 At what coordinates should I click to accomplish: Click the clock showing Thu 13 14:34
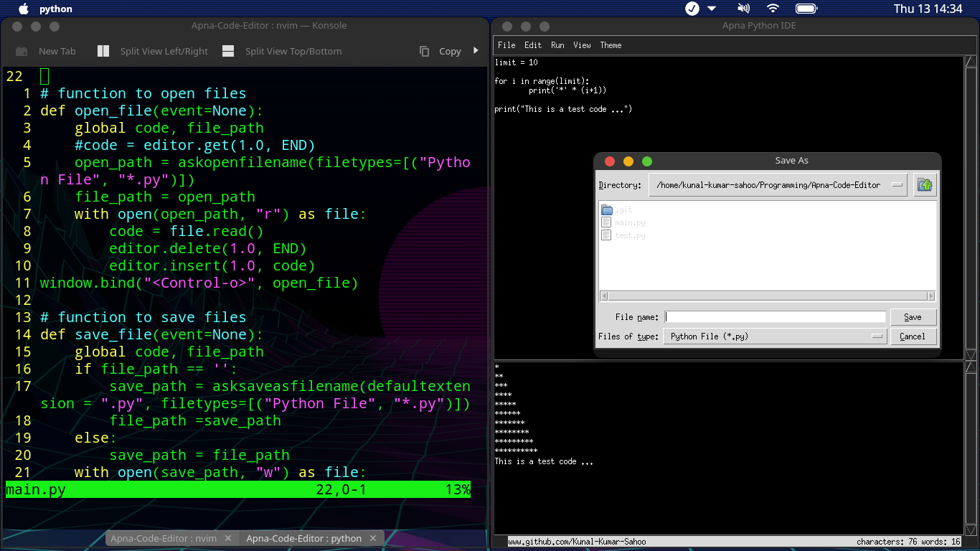coord(928,9)
